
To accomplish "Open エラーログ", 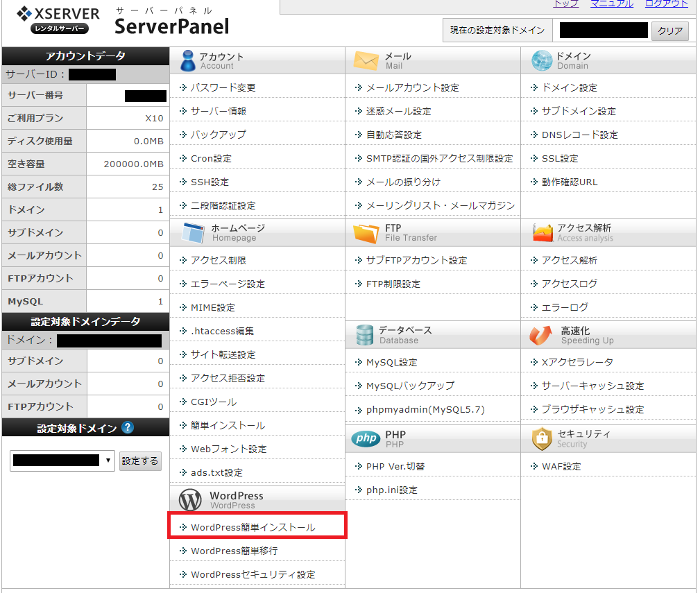I will (x=565, y=307).
